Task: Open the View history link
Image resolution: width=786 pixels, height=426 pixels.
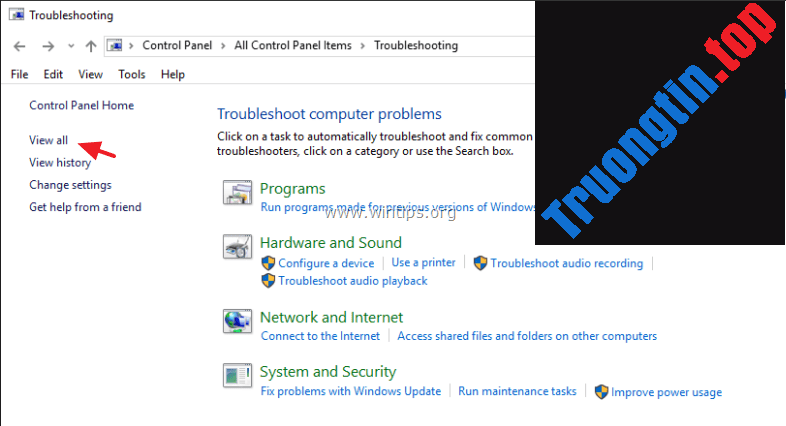Action: tap(59, 163)
